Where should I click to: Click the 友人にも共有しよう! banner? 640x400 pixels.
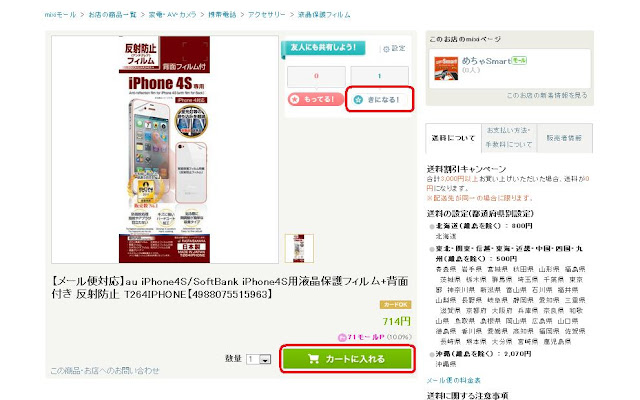[x=323, y=48]
